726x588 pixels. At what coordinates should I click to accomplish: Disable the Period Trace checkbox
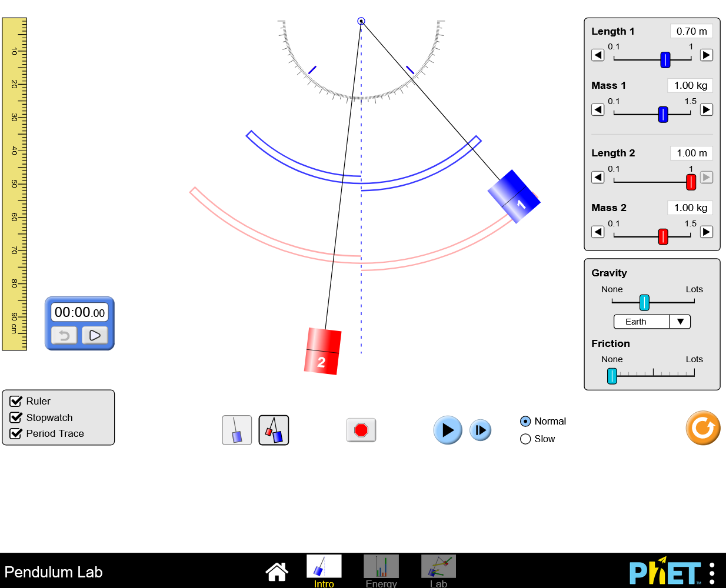click(16, 434)
